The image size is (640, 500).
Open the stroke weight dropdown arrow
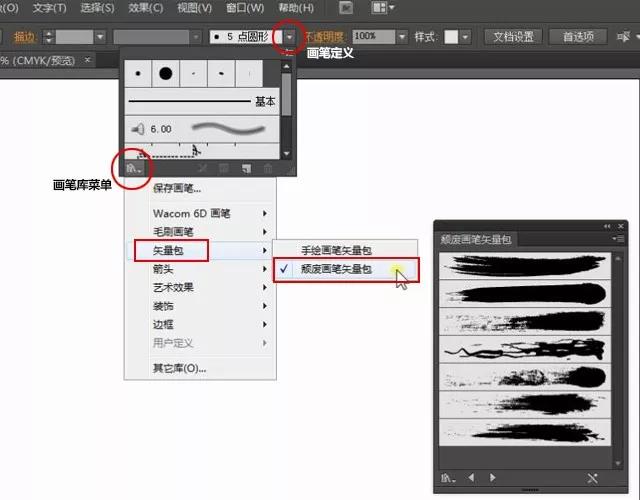[x=100, y=37]
